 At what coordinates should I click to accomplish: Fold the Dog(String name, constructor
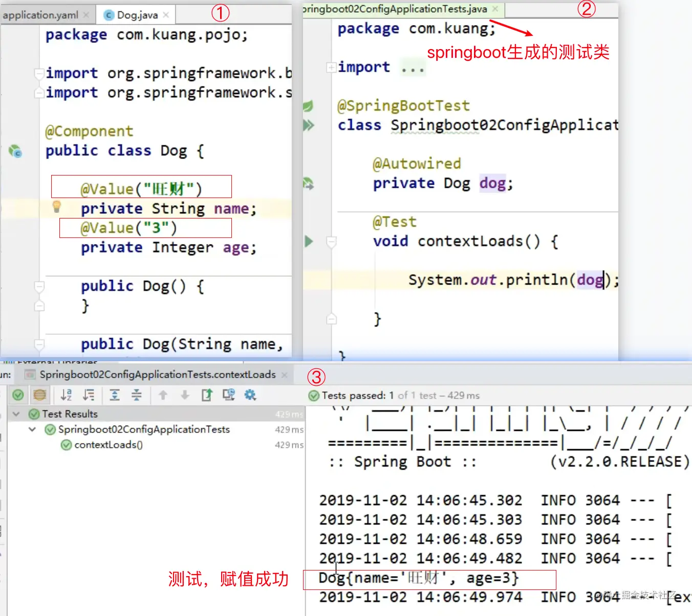coord(39,344)
